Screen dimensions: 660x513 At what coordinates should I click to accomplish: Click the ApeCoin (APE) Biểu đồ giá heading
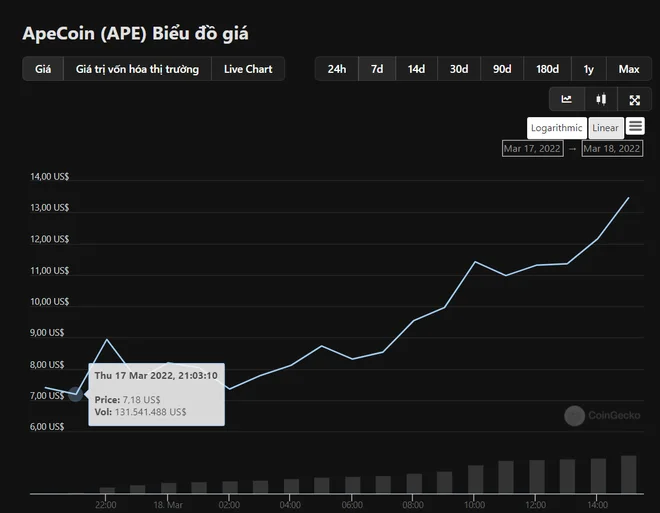click(x=135, y=33)
